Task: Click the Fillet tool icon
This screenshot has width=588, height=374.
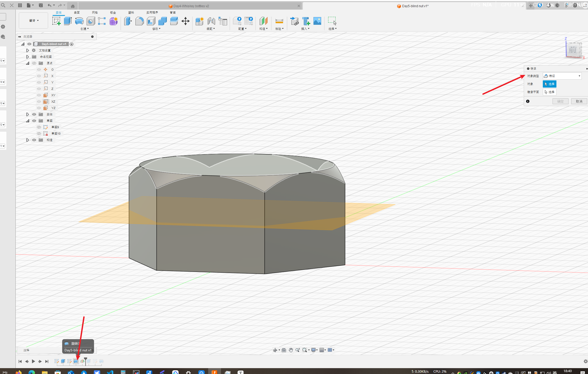Action: point(139,21)
